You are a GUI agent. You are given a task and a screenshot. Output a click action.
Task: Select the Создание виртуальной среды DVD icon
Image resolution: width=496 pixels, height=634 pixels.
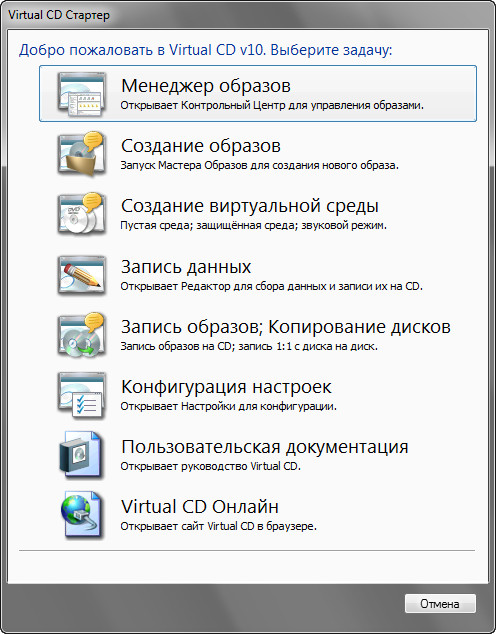pos(82,214)
